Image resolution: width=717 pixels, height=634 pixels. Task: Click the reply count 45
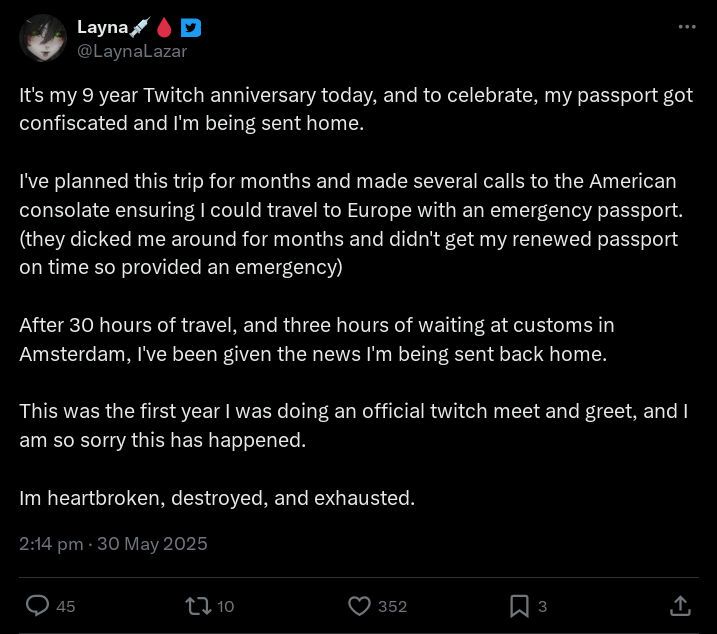pyautogui.click(x=66, y=606)
